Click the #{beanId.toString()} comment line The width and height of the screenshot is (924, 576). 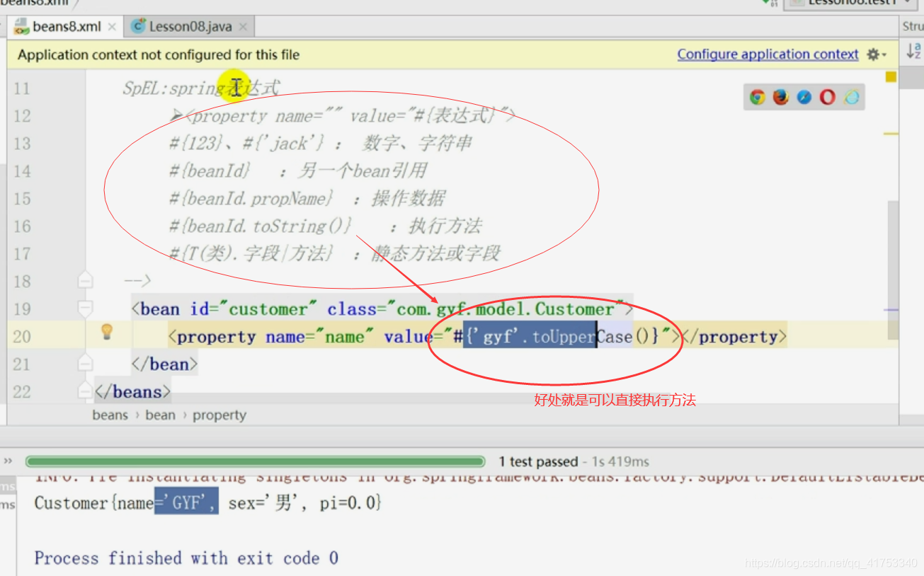click(x=325, y=226)
